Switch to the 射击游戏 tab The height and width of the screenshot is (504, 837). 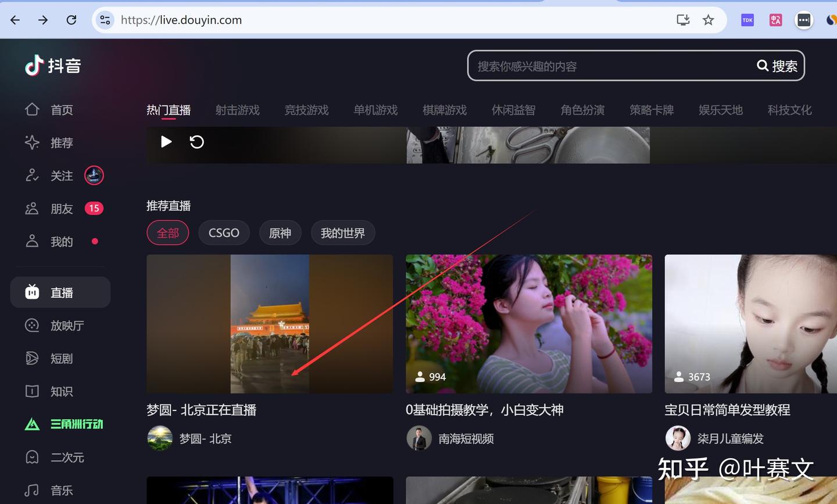tap(237, 110)
